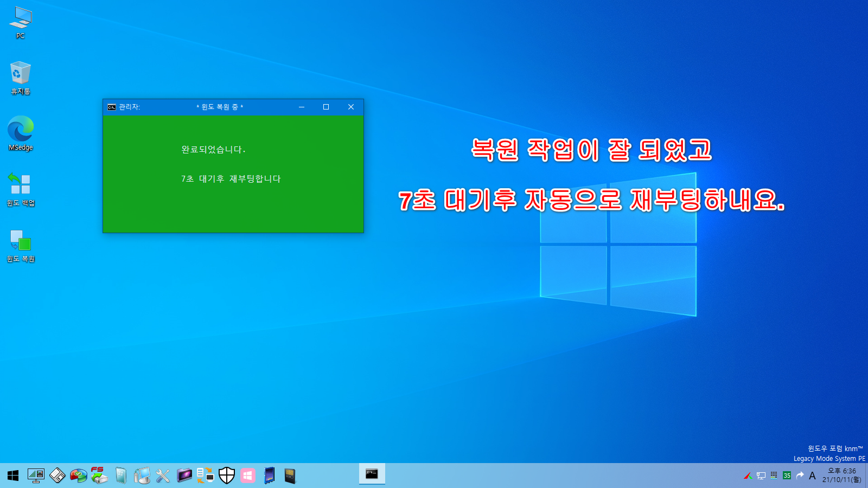Open the PC desktop icon
This screenshot has height=488, width=868.
click(21, 23)
